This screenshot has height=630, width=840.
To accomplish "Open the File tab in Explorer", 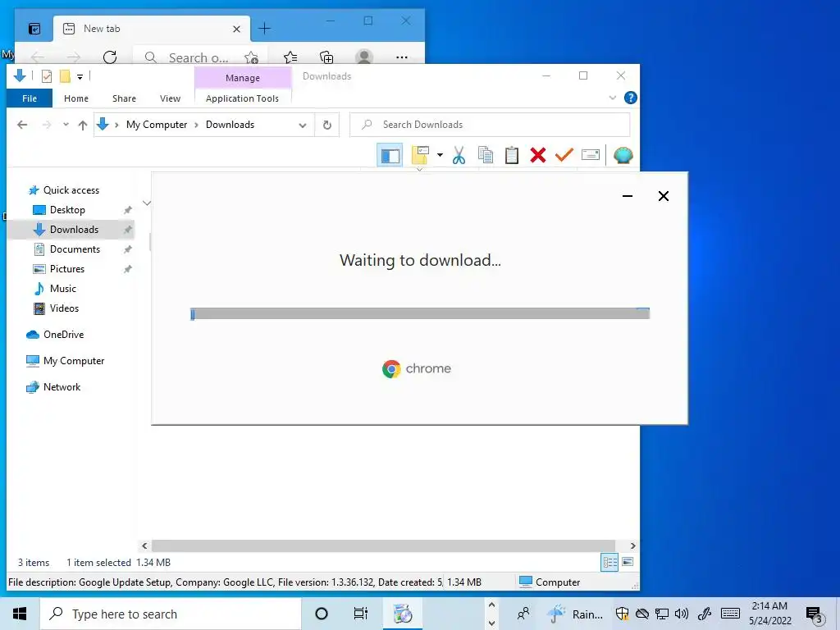I will [x=30, y=98].
